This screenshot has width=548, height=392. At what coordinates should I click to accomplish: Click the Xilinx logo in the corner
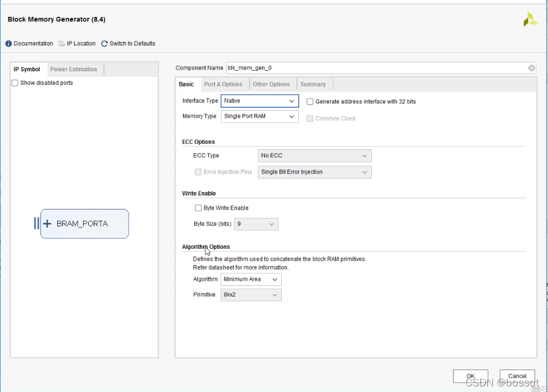tap(530, 20)
